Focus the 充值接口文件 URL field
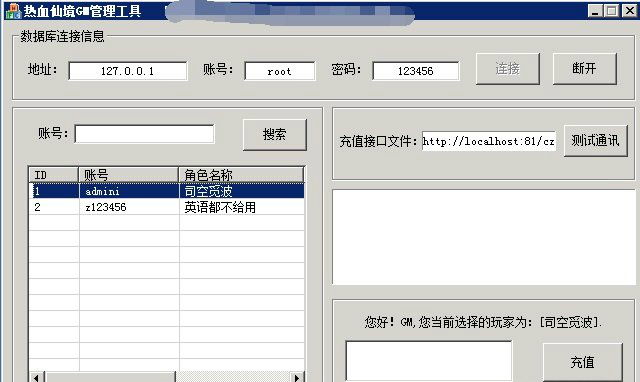 click(489, 141)
